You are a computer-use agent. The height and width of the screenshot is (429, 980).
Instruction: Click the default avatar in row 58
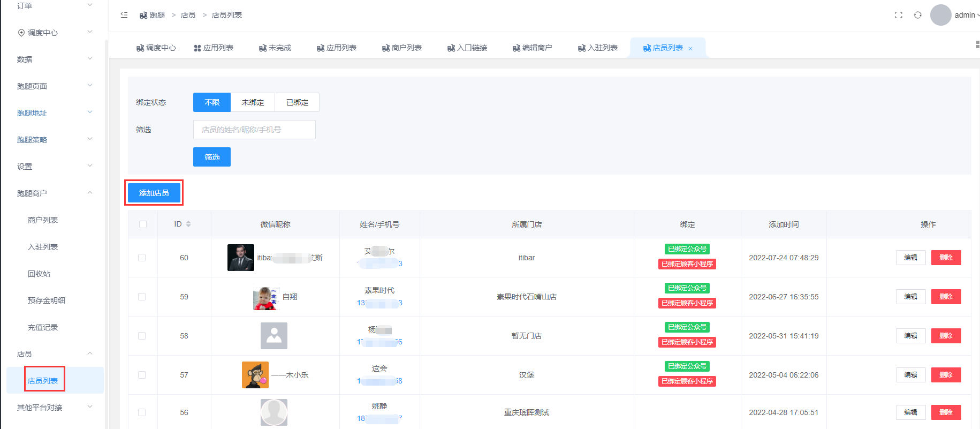(274, 336)
